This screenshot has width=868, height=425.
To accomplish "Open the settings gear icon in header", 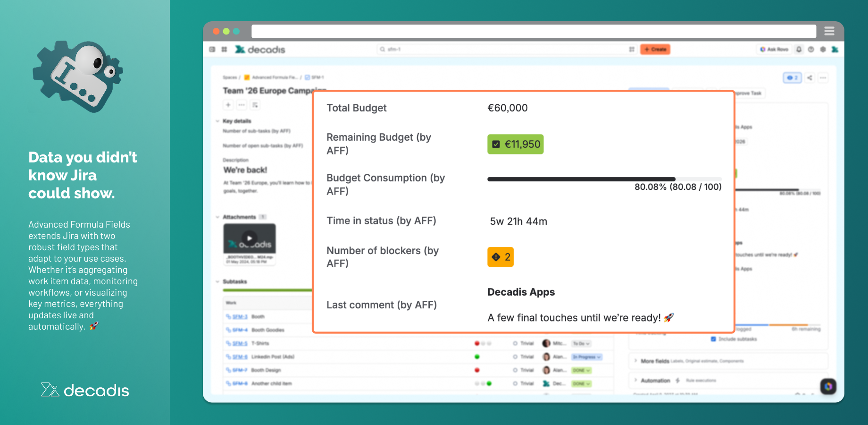I will (x=823, y=49).
